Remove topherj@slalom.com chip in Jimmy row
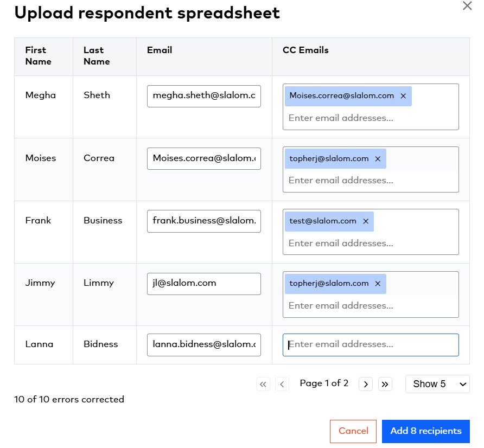The image size is (484, 448). click(378, 284)
